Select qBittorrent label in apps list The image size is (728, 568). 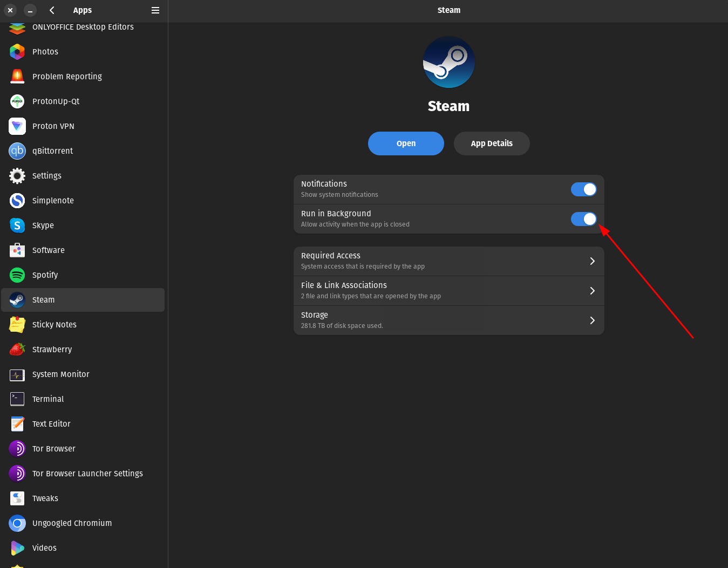coord(52,151)
